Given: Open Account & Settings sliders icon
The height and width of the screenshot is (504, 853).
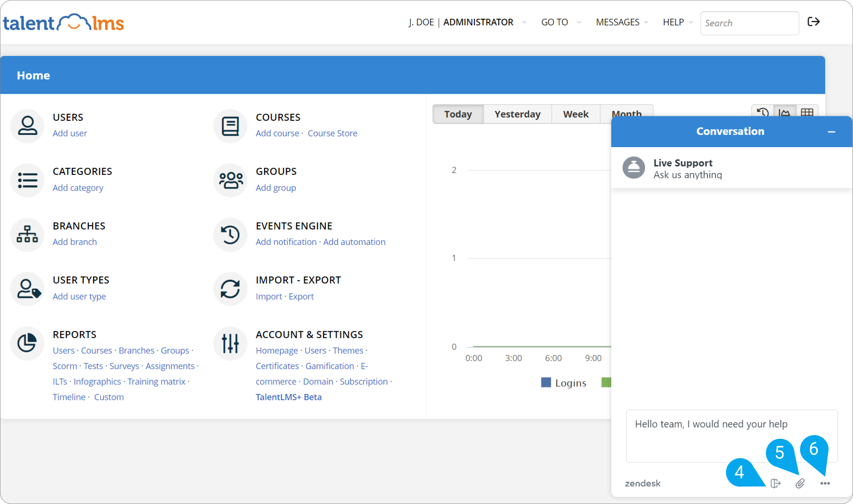Looking at the screenshot, I should 230,343.
